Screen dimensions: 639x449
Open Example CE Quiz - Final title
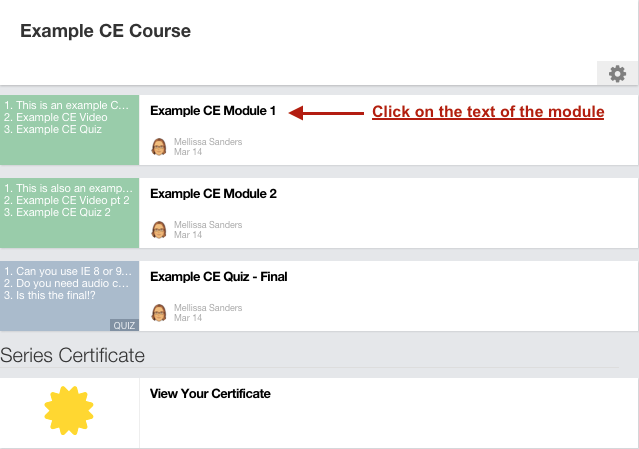pyautogui.click(x=219, y=277)
